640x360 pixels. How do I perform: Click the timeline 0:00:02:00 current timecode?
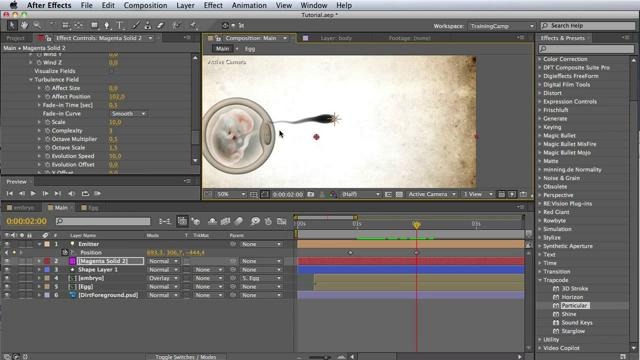[27, 221]
